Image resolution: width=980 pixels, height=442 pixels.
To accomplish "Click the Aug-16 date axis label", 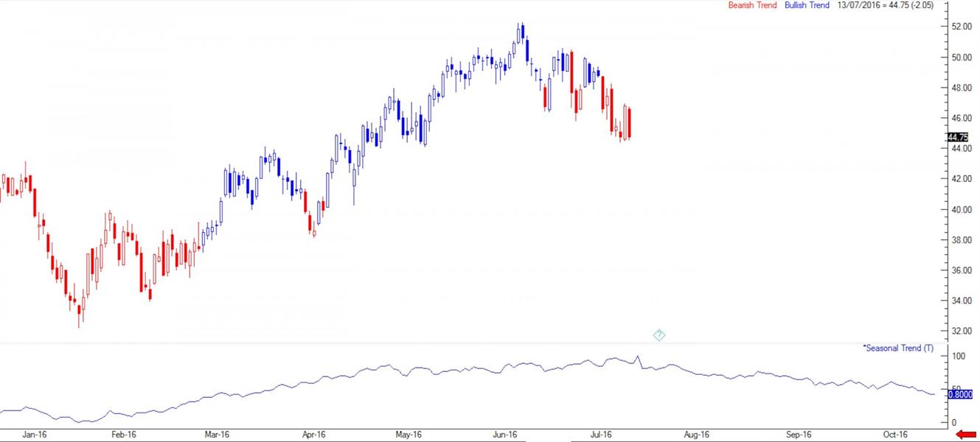I will (697, 435).
